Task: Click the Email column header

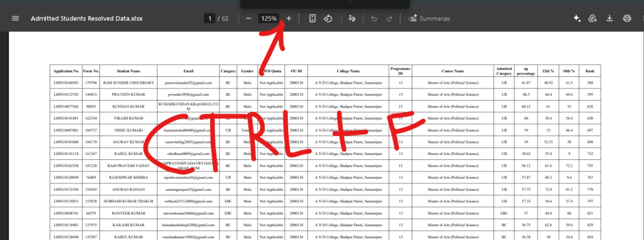Action: point(189,71)
